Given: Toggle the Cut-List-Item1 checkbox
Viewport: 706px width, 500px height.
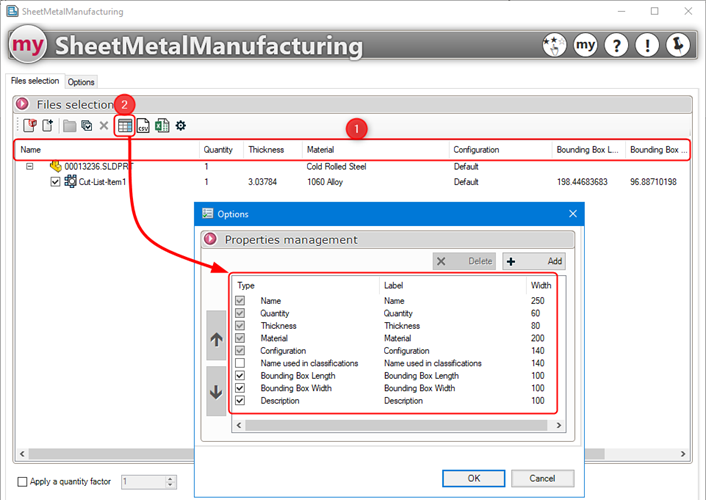Looking at the screenshot, I should pos(55,182).
